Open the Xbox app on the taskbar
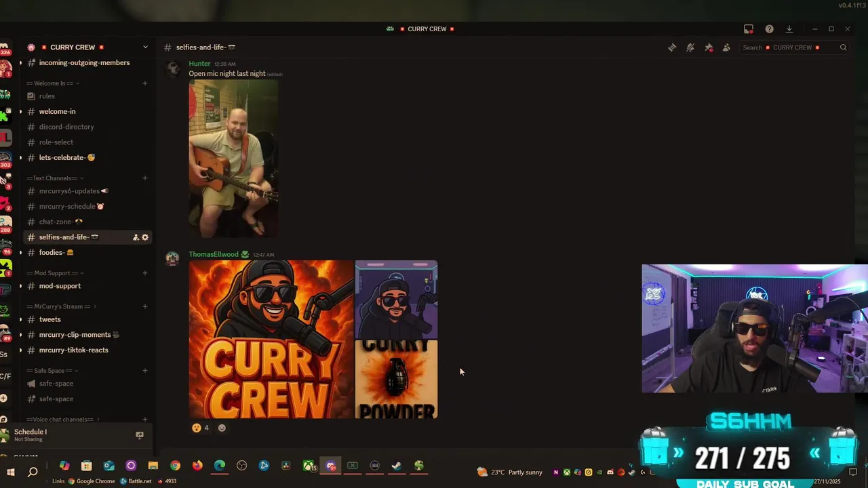 coord(309,466)
